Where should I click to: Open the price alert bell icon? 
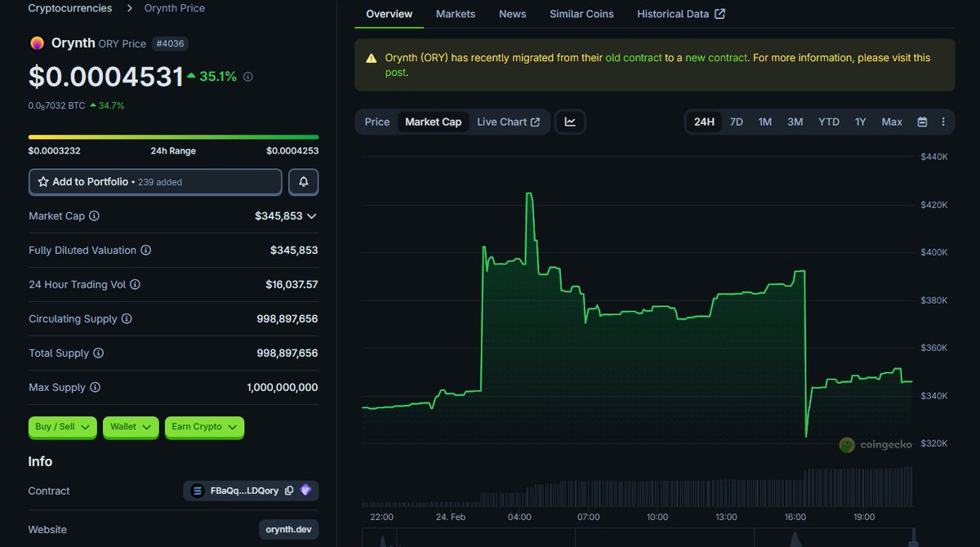(303, 182)
